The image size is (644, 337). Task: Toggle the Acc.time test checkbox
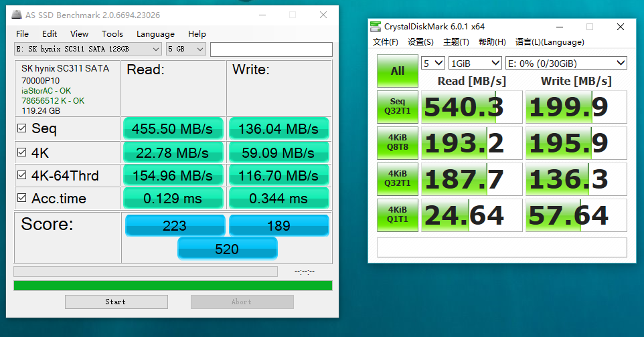[x=22, y=198]
